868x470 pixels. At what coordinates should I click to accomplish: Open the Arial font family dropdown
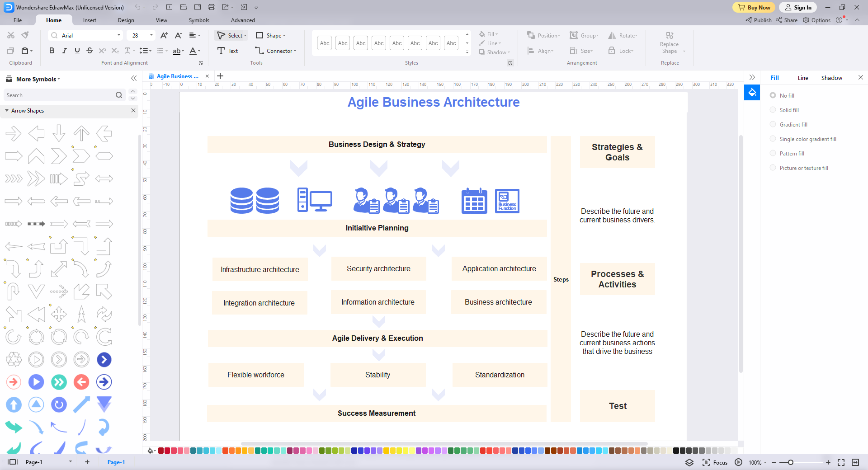tap(119, 35)
